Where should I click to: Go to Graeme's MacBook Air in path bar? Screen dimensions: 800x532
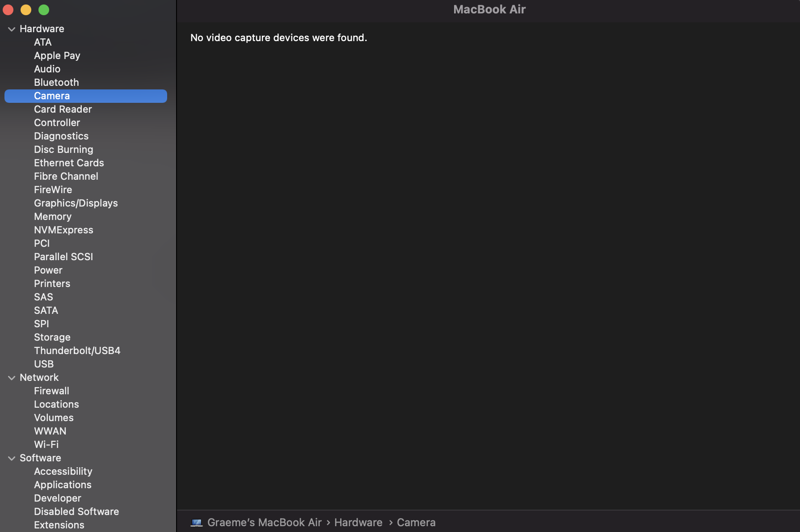point(265,522)
